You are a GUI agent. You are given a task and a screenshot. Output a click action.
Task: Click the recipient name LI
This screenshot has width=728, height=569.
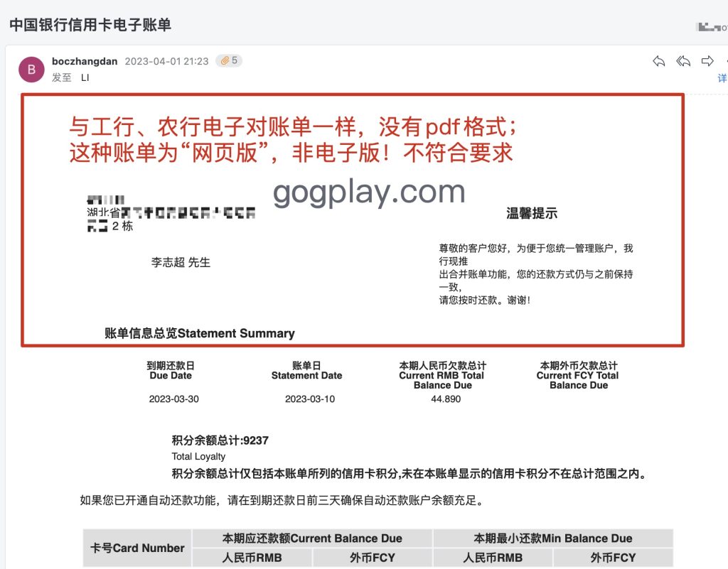85,77
